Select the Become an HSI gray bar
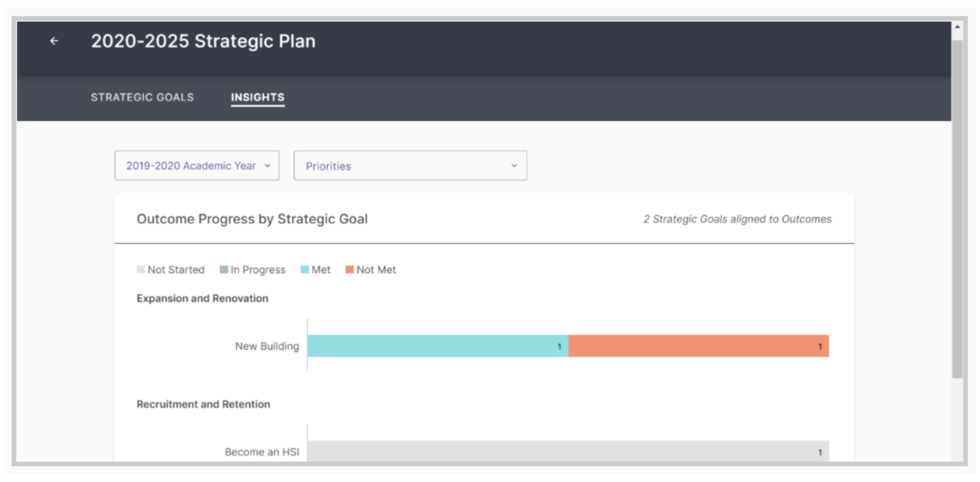The height and width of the screenshot is (482, 980). coord(568,451)
